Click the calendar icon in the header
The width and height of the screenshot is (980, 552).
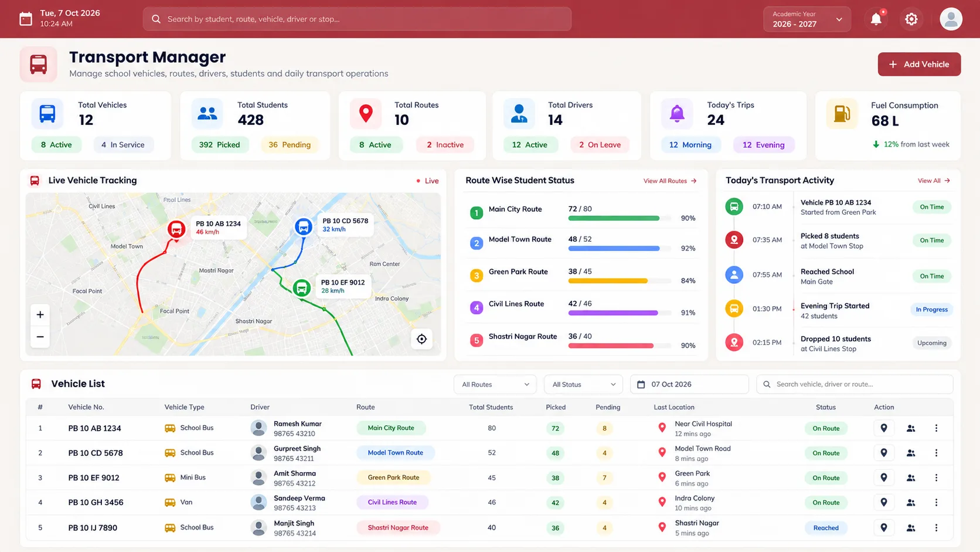pyautogui.click(x=26, y=19)
